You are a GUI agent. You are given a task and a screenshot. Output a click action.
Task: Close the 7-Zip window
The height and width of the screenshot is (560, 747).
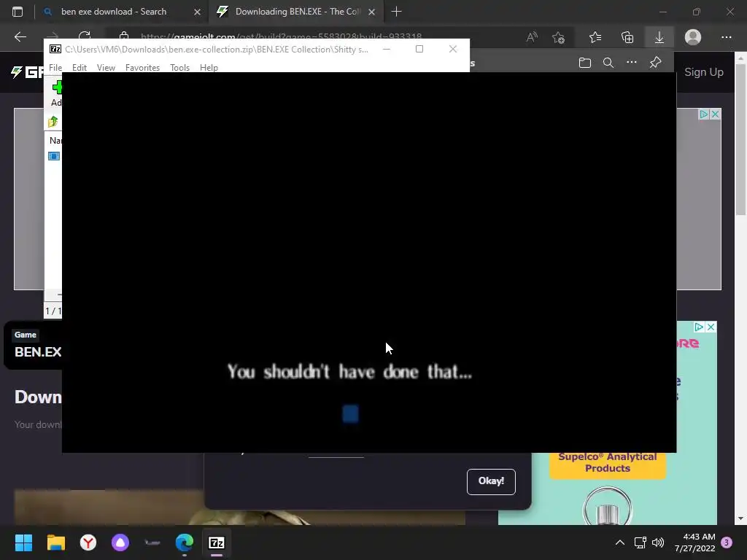click(452, 49)
